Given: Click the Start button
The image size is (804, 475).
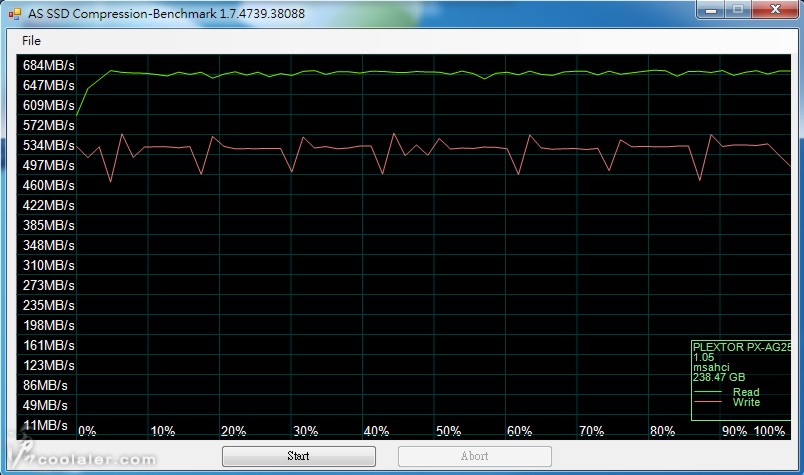Looking at the screenshot, I should coord(298,456).
